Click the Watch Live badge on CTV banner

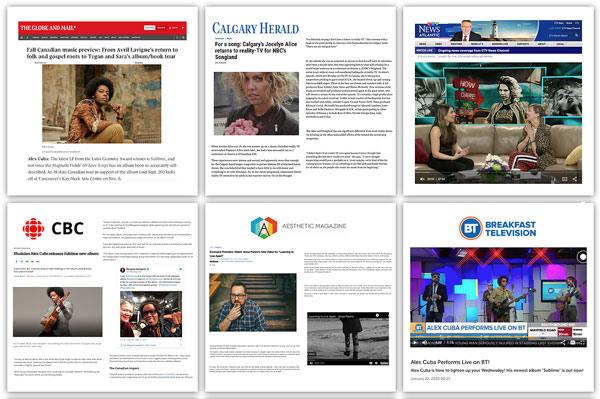click(424, 50)
